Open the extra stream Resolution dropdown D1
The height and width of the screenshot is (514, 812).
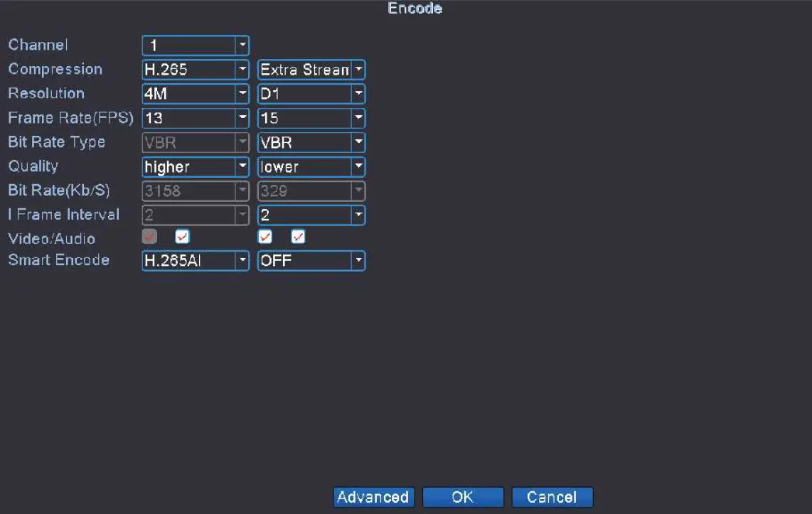311,94
